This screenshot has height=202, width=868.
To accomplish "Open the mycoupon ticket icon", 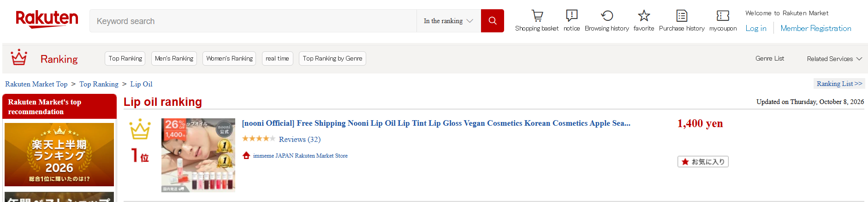I will click(x=723, y=16).
